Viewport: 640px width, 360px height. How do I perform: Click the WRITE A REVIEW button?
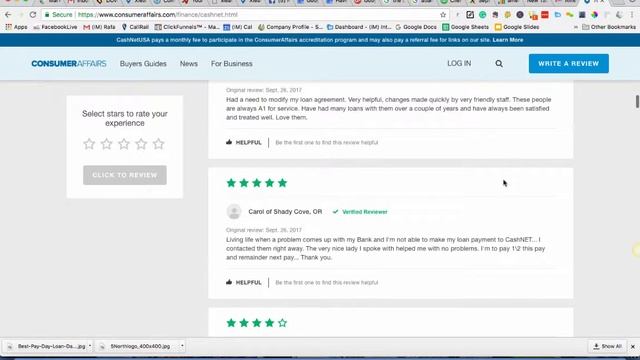569,64
